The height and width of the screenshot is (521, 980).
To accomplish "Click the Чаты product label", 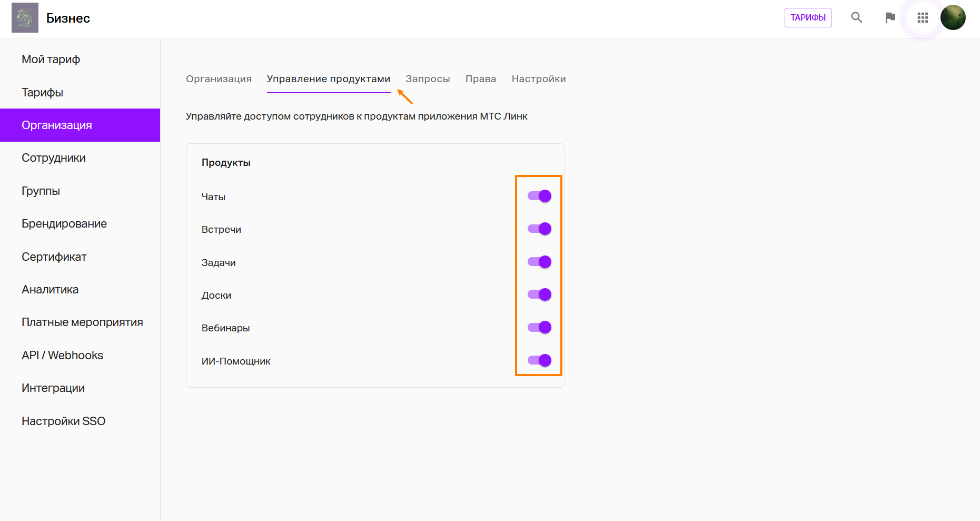I will (213, 197).
